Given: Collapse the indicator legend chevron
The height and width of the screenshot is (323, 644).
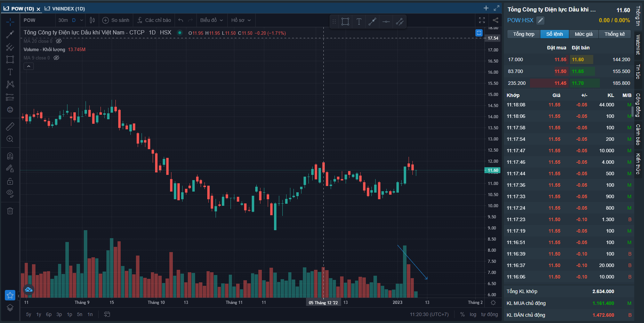Looking at the screenshot, I should pos(29,66).
